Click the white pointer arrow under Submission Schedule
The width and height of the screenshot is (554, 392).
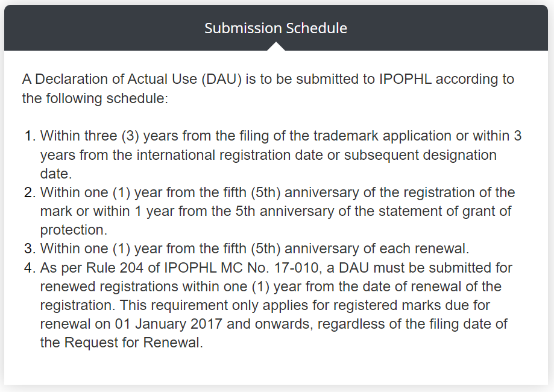(x=276, y=46)
